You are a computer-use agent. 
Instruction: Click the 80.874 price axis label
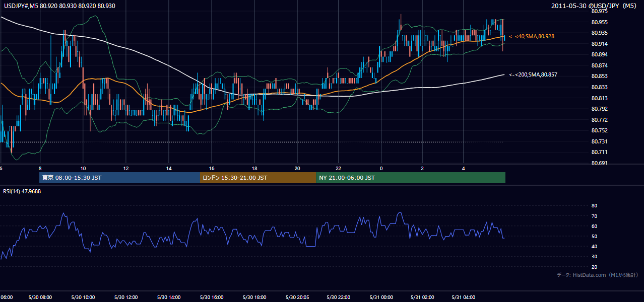(599, 65)
